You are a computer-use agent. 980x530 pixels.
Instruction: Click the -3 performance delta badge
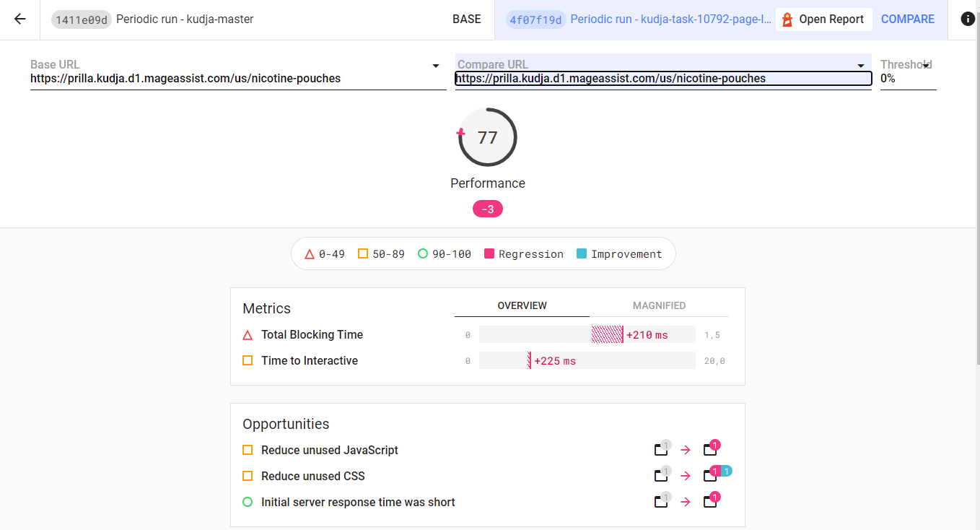(x=488, y=209)
